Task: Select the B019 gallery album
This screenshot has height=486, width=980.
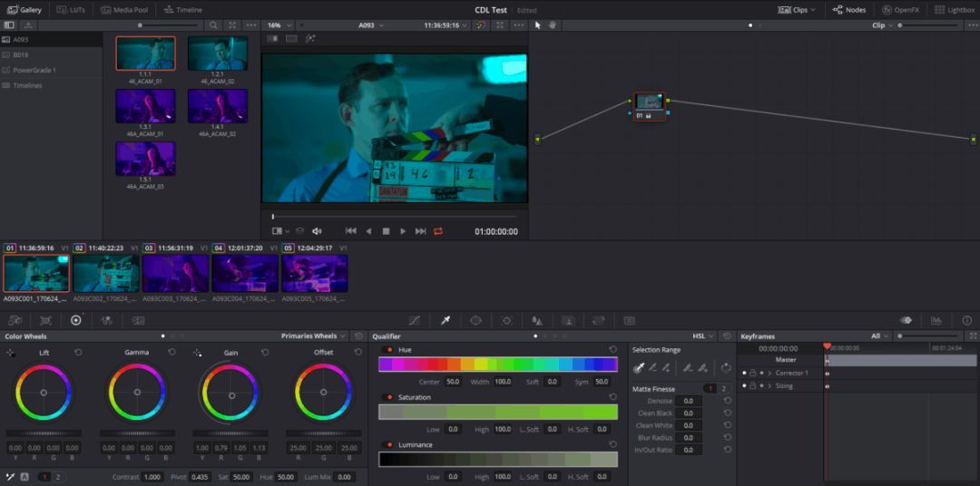Action: pos(21,54)
